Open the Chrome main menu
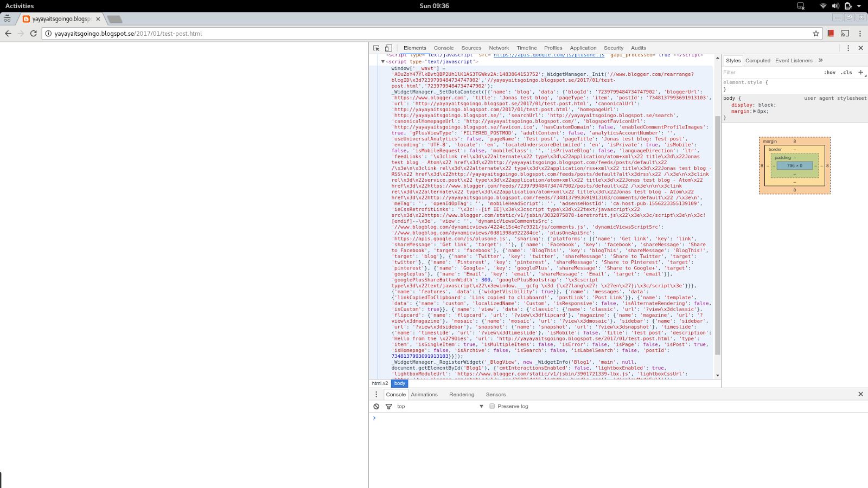Image resolution: width=868 pixels, height=488 pixels. (x=860, y=34)
